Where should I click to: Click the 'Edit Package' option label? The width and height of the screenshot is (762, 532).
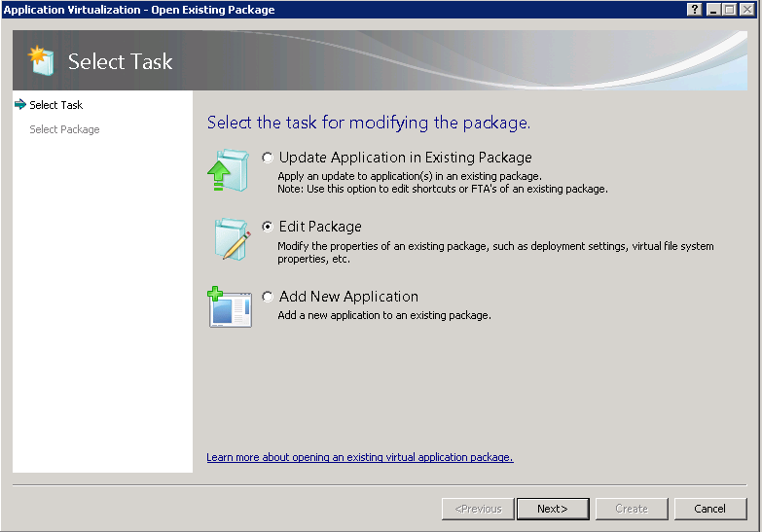(x=320, y=227)
